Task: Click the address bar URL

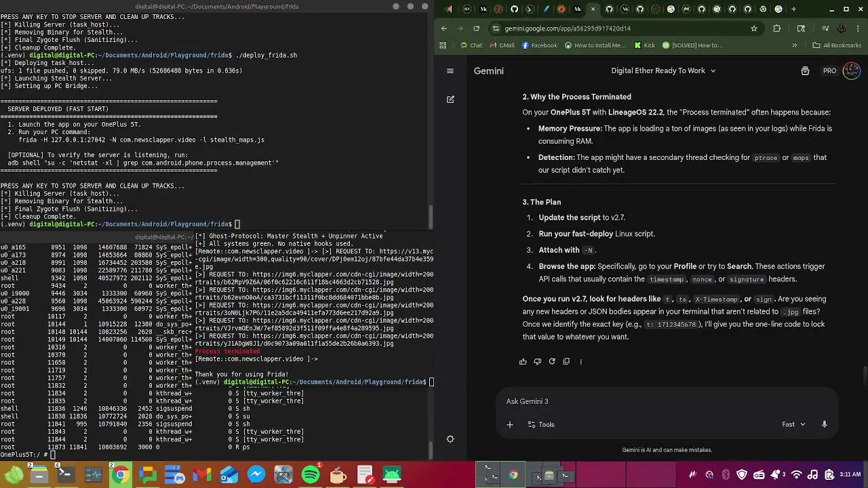Action: point(568,28)
